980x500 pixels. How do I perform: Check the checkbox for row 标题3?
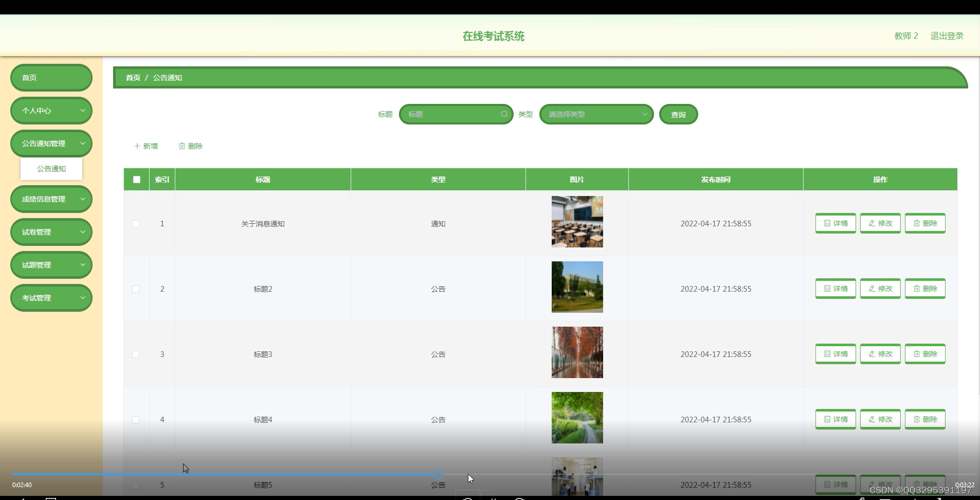[136, 354]
